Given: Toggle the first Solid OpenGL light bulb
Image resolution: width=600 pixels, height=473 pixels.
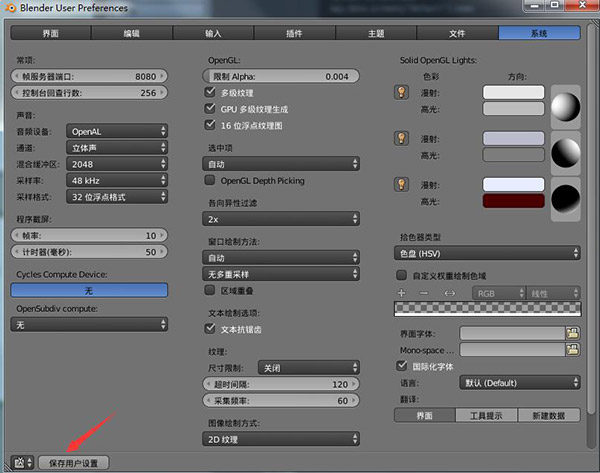Looking at the screenshot, I should point(403,92).
